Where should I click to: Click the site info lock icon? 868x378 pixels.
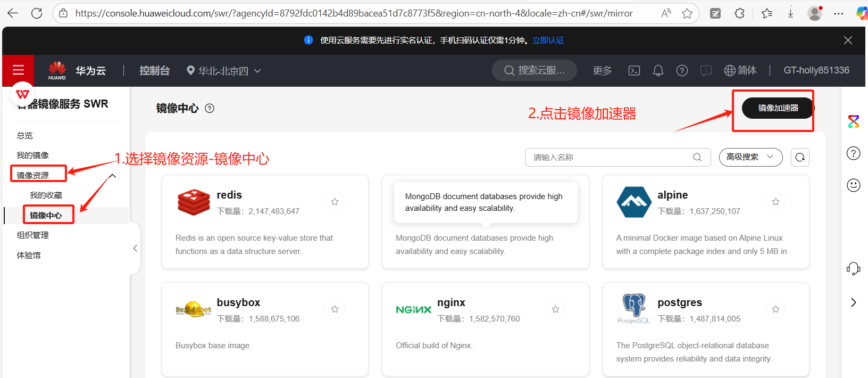[63, 13]
